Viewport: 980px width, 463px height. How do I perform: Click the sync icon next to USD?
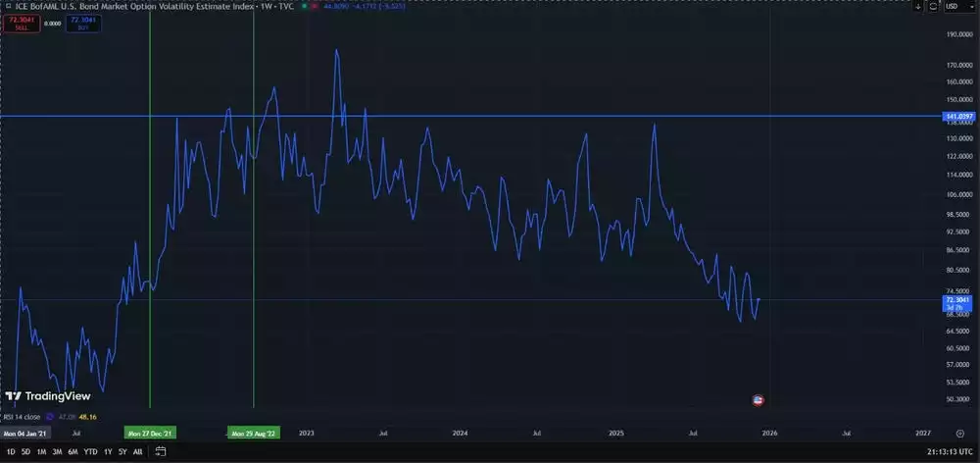[931, 6]
